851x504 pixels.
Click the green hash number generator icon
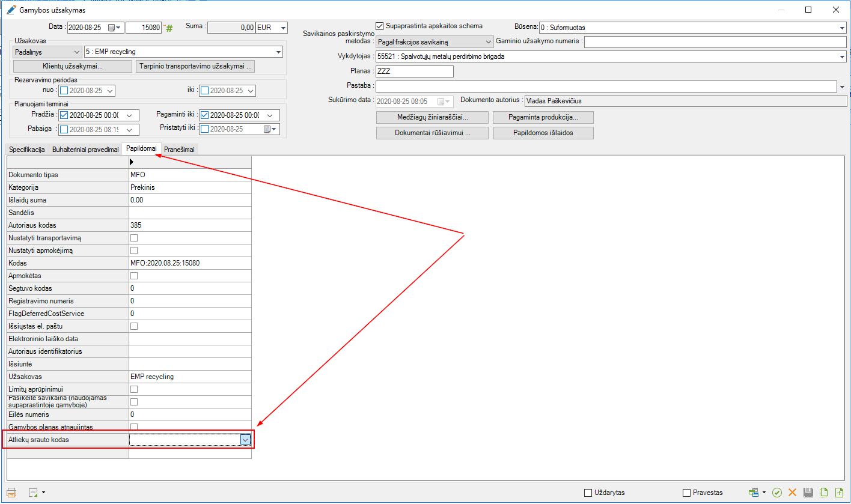169,28
